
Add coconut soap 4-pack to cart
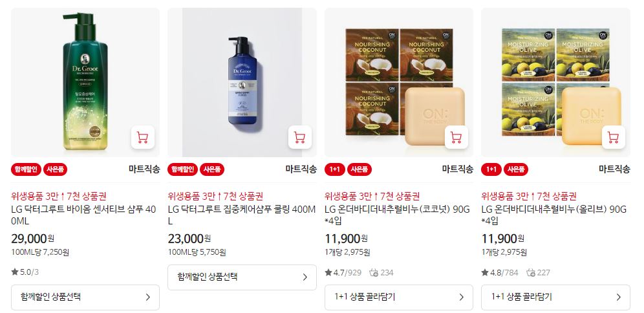456,137
